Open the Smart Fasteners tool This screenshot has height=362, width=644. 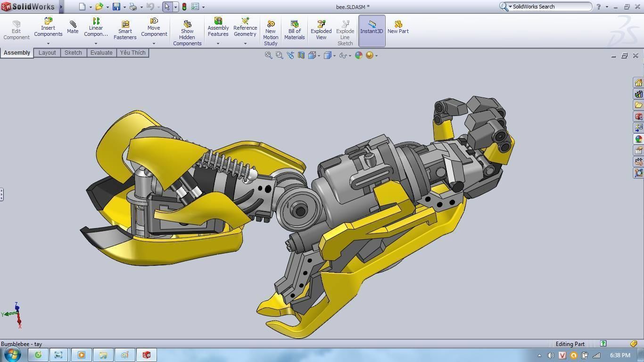click(125, 30)
